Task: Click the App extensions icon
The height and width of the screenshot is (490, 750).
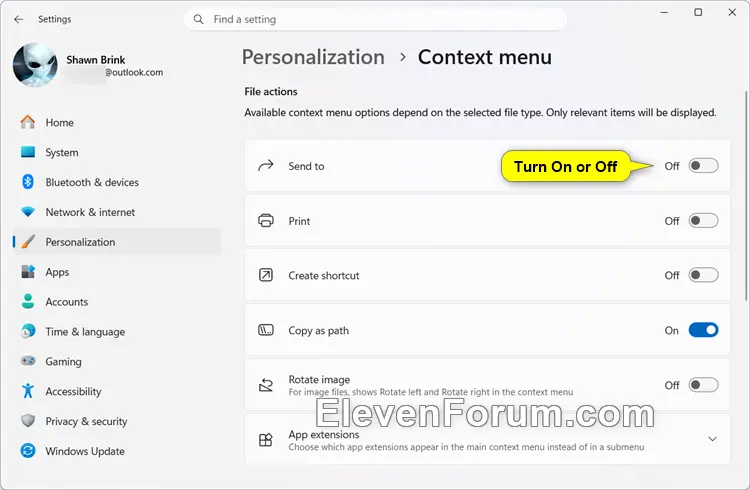Action: (265, 440)
